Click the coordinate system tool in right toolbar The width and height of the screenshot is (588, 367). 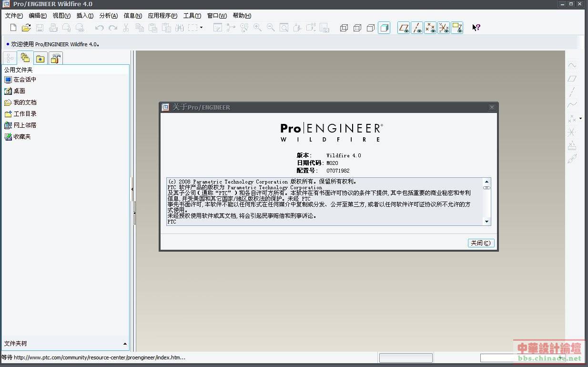click(x=572, y=132)
